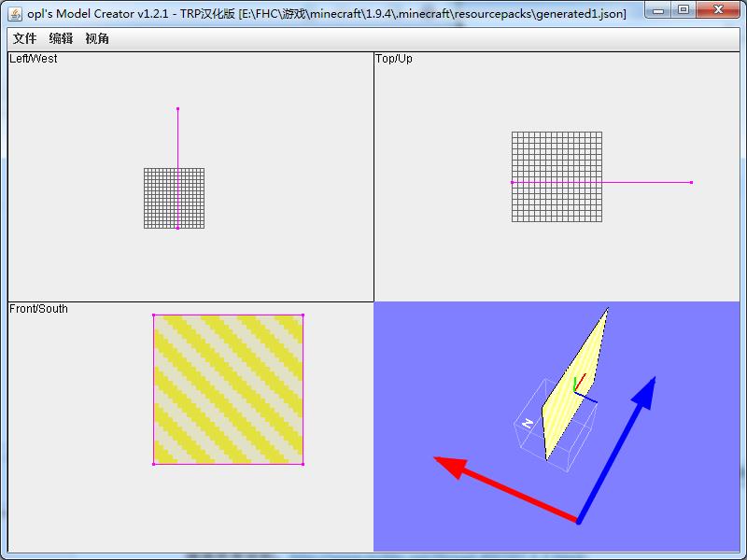Click the top-left magenta handle in Front/South view
The image size is (747, 560).
(x=154, y=315)
